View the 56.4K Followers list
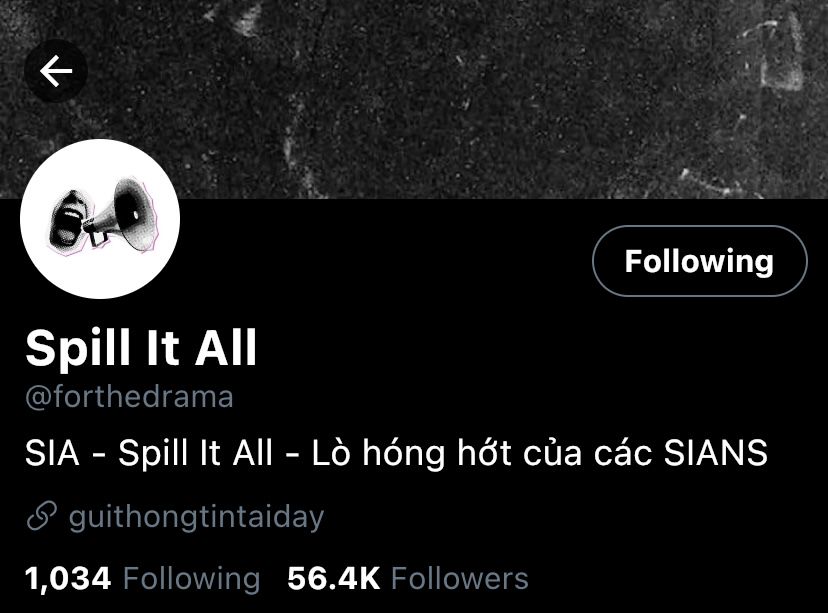Screen dimensions: 828x613 point(408,578)
